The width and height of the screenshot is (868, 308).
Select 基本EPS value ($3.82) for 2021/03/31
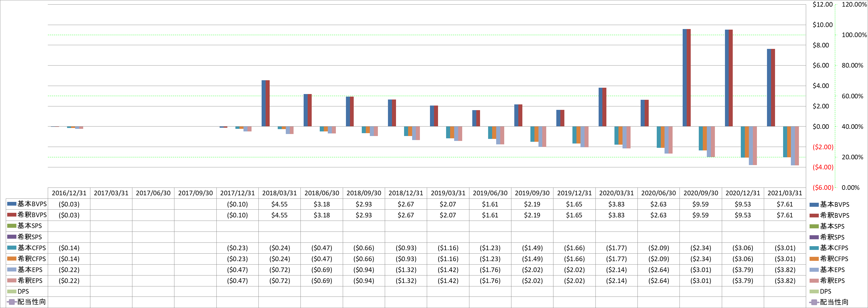coord(785,270)
